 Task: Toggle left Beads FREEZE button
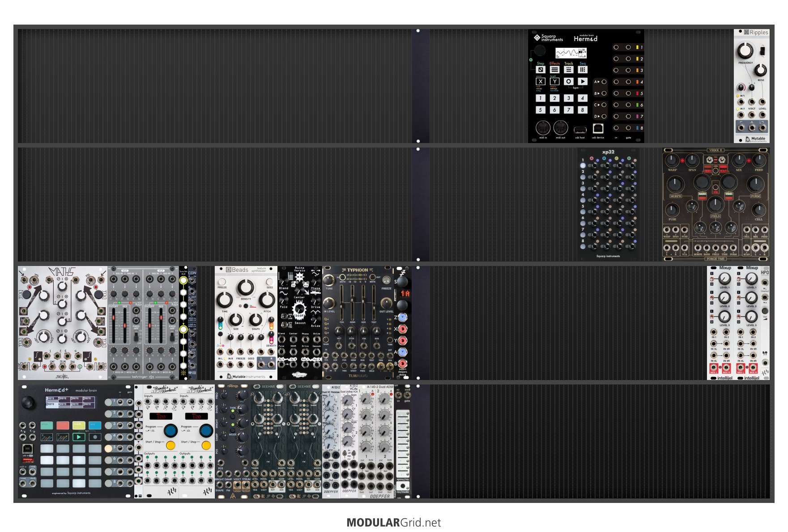(221, 282)
